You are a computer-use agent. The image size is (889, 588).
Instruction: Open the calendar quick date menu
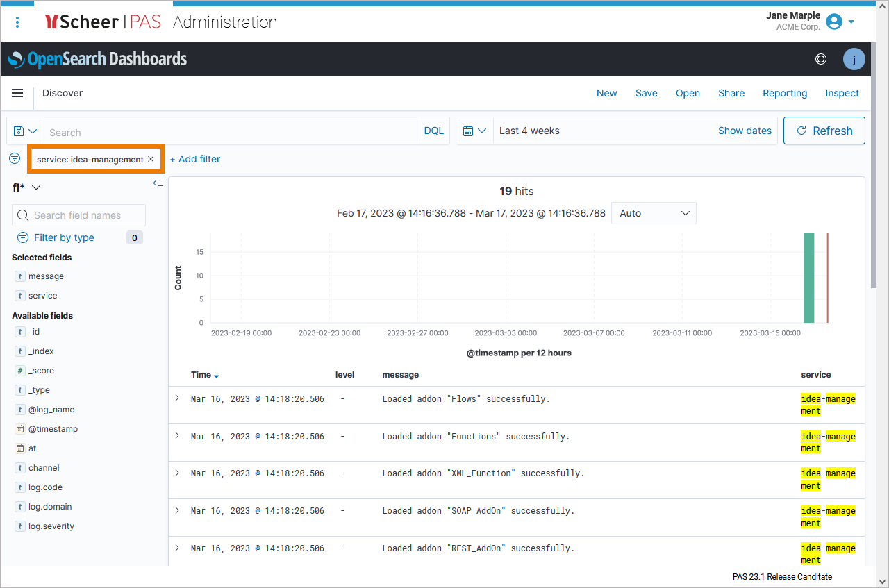(474, 131)
